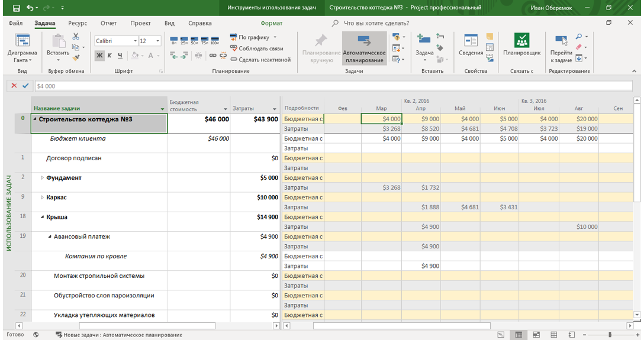Viewport: 644px width, 340px height.
Task: Toggle italic formatting (К)
Action: [110, 56]
